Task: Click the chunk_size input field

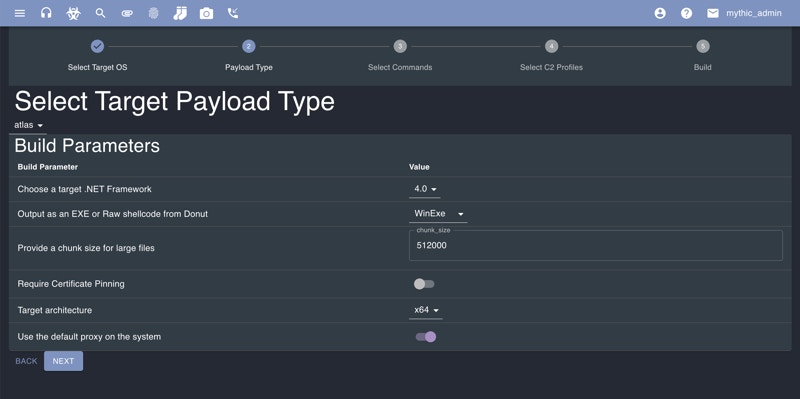Action: tap(596, 245)
